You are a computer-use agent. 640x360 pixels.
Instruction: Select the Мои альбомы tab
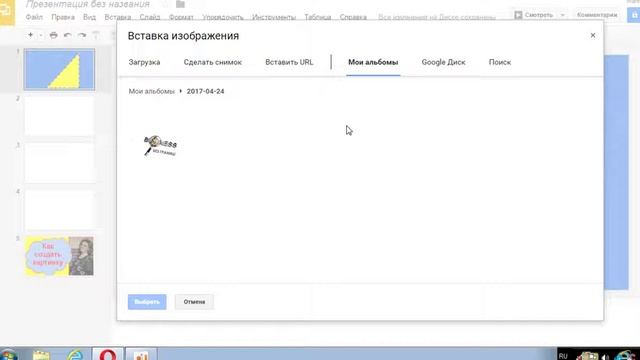[373, 62]
